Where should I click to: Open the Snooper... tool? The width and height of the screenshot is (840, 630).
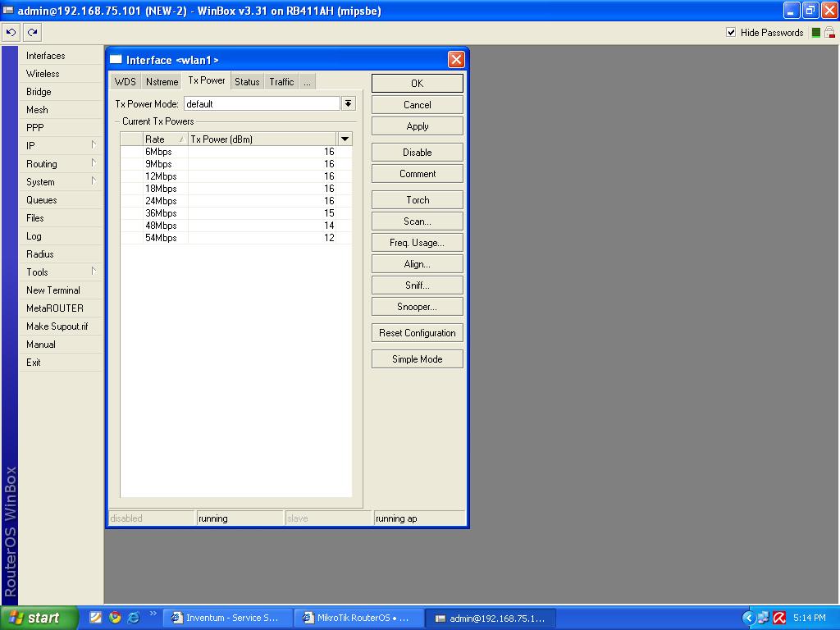point(418,307)
